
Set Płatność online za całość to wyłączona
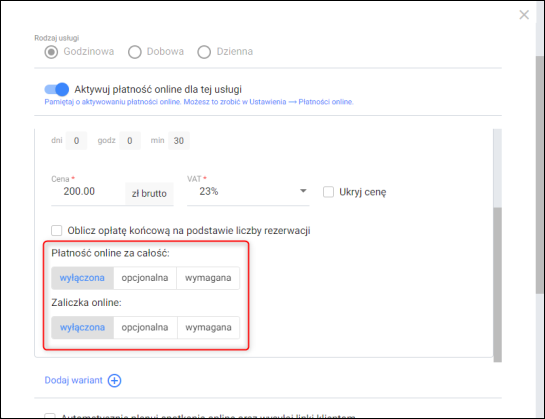click(x=82, y=278)
